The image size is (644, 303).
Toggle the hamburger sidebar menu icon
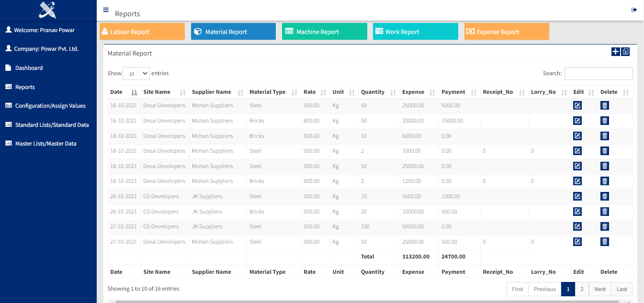(106, 10)
